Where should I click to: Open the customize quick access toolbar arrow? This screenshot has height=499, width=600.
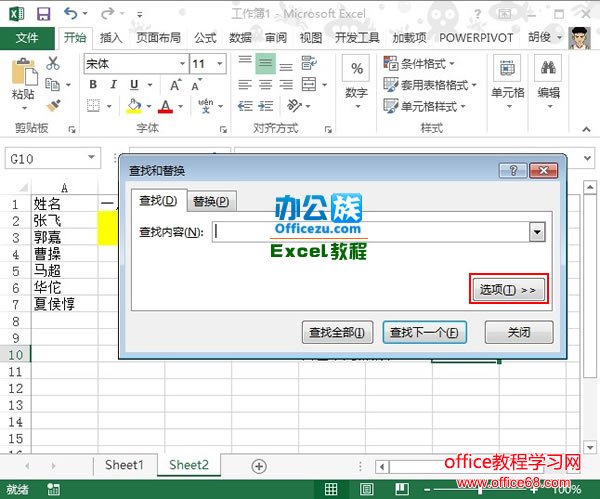pos(140,15)
